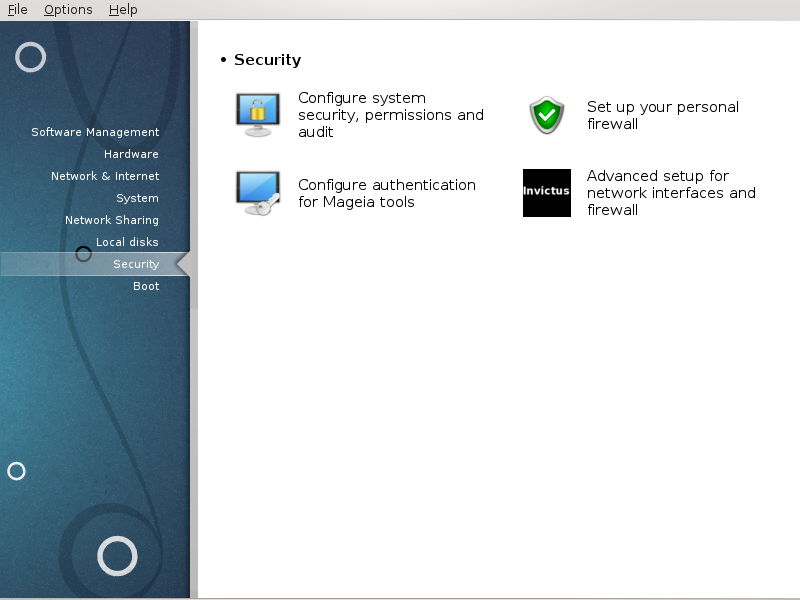This screenshot has width=800, height=600.
Task: Click 'Configure system security, permissions and audit' text
Action: [x=390, y=115]
